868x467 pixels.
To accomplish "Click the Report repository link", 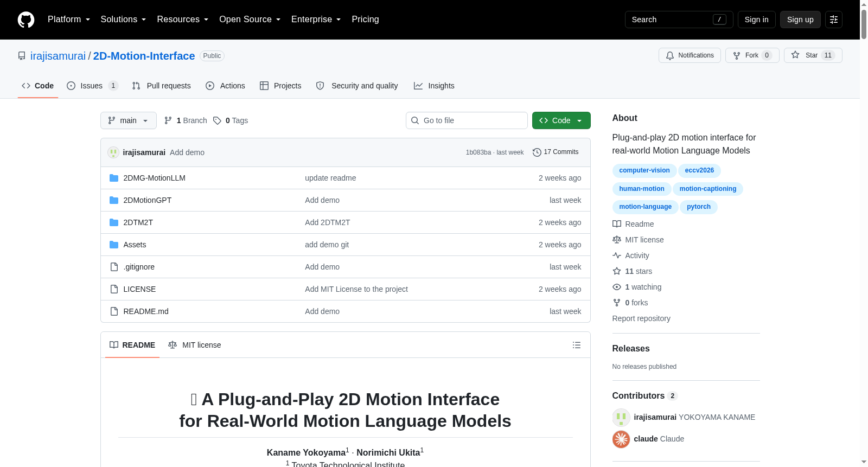I will click(641, 318).
